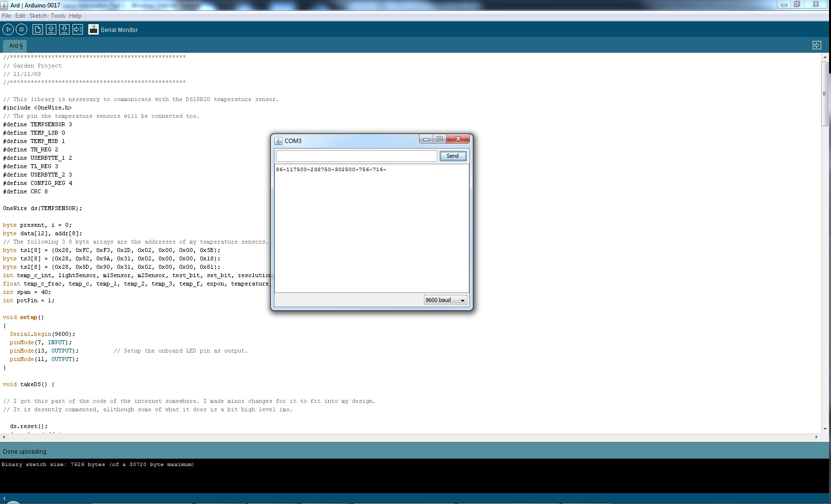Restore the Arduino main window
Image resolution: width=831 pixels, height=504 pixels.
(x=796, y=4)
